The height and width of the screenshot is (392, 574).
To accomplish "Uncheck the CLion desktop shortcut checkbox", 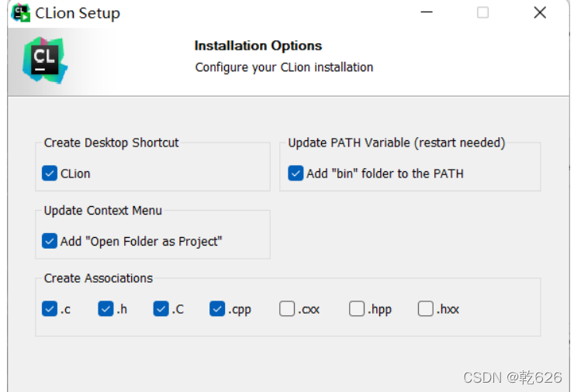I will 50,174.
